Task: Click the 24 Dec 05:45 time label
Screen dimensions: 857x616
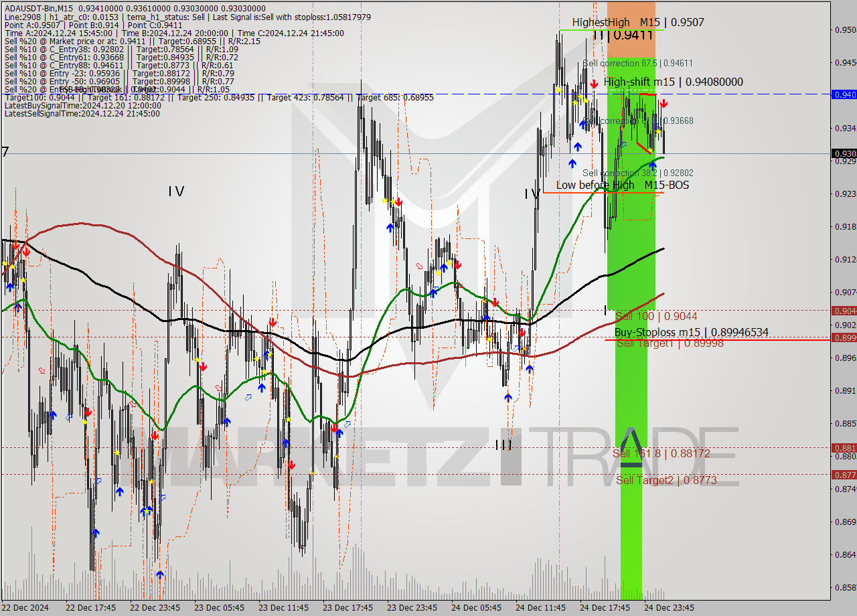Action: tap(476, 608)
